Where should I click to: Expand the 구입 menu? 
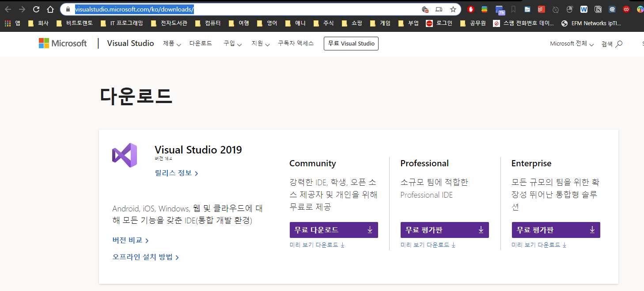232,44
